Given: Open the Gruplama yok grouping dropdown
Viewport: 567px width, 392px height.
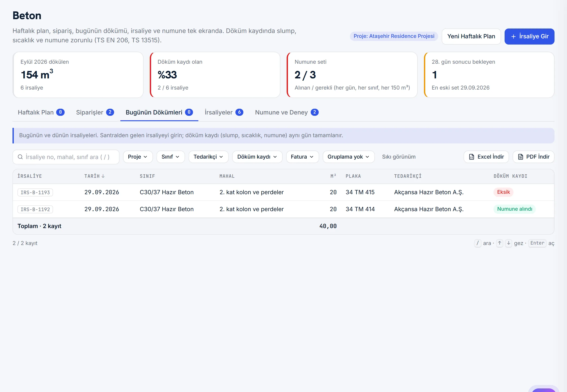Looking at the screenshot, I should [349, 157].
